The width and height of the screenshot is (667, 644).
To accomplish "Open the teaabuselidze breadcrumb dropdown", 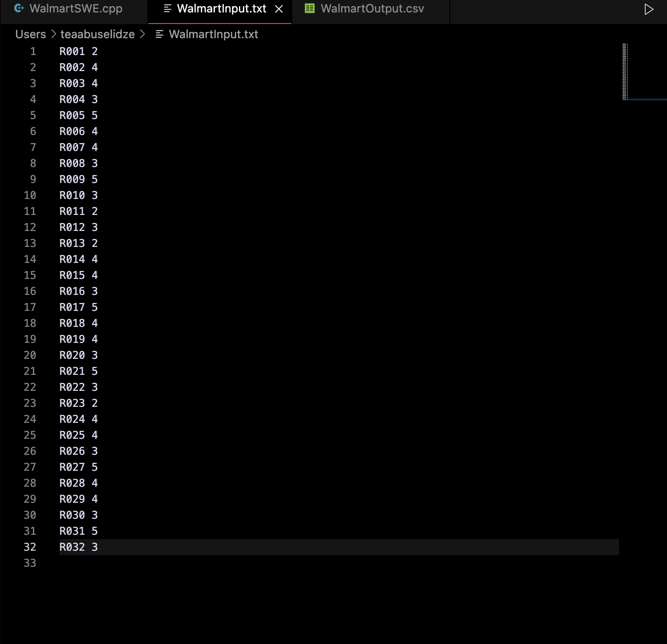I will pyautogui.click(x=98, y=34).
